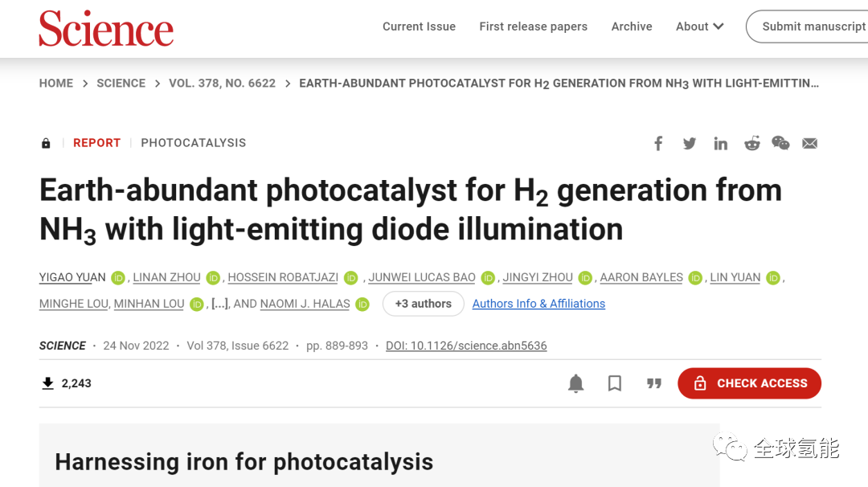Click the CHECK ACCESS button

750,383
